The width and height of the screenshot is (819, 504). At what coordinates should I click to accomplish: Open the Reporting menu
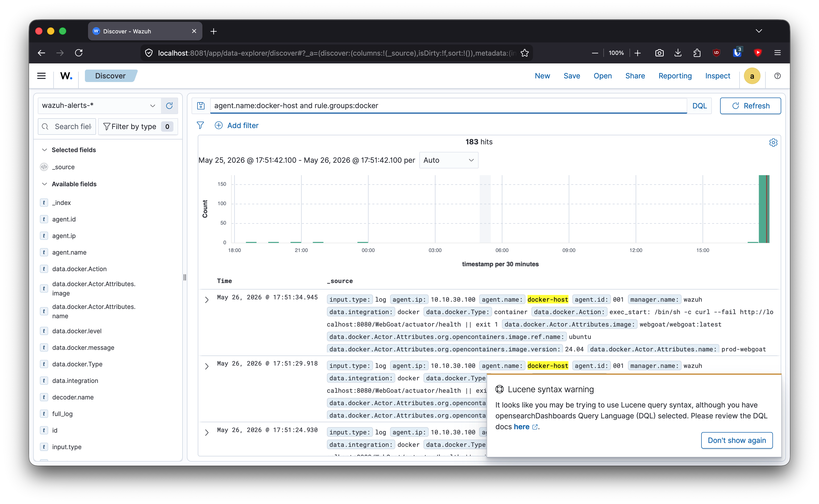click(675, 76)
